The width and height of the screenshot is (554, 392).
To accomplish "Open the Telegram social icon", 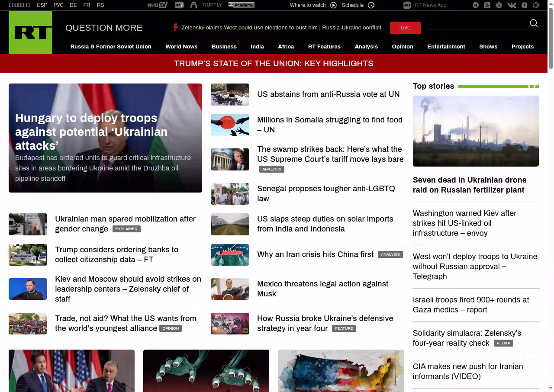I will pos(476,5).
